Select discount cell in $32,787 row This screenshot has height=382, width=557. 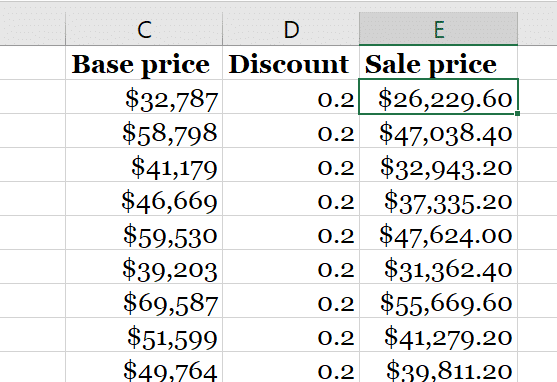[x=291, y=97]
